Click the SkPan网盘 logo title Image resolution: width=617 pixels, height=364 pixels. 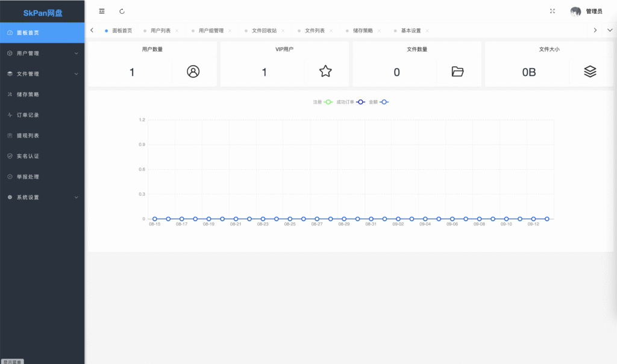[43, 13]
